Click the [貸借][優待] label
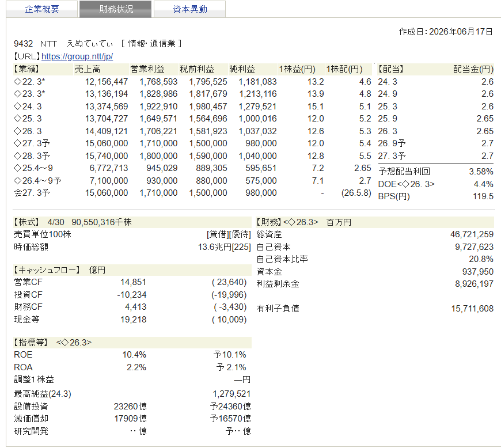501x448 pixels. [x=229, y=234]
